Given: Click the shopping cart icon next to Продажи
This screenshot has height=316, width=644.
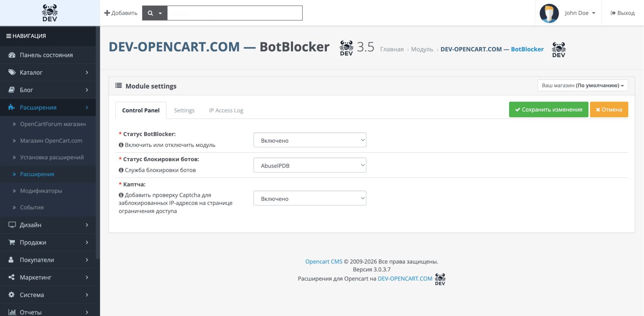Looking at the screenshot, I should 12,242.
